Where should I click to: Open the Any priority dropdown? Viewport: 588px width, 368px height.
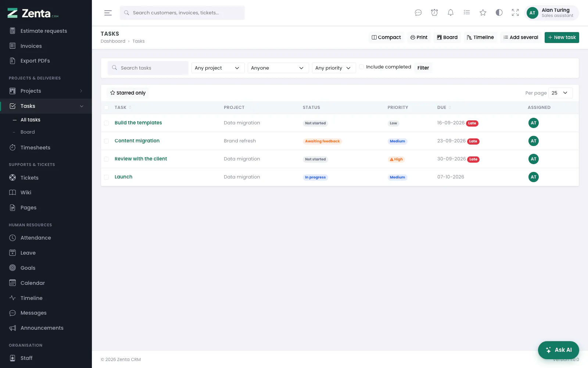334,68
